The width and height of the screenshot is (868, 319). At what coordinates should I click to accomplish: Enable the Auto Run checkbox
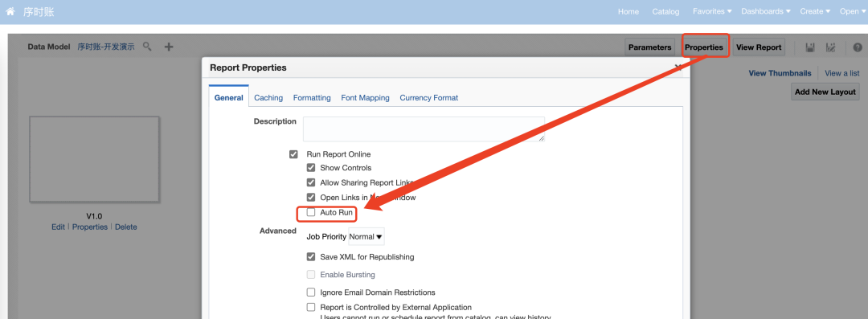pyautogui.click(x=311, y=212)
